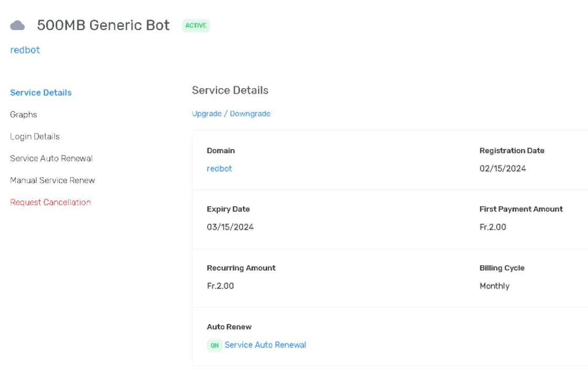Screen dimensions: 588x384
Task: Click the First Payment Amount value Fr.2.00
Action: tap(493, 227)
